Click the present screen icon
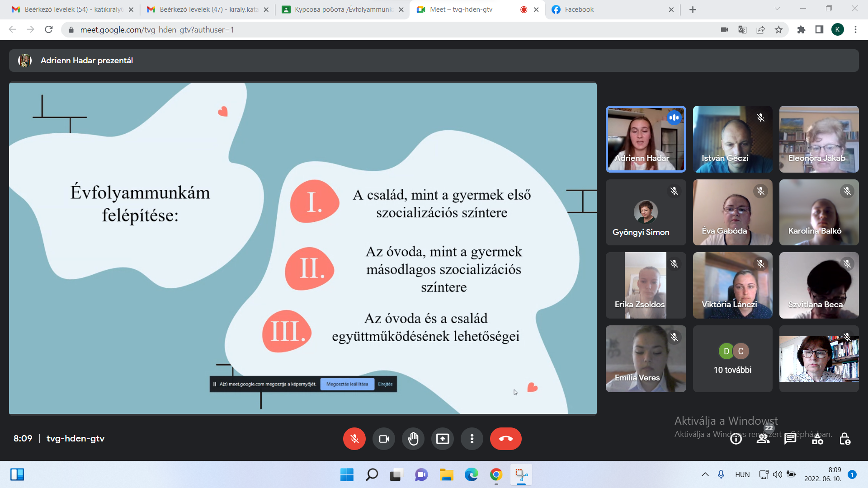 [x=443, y=439]
